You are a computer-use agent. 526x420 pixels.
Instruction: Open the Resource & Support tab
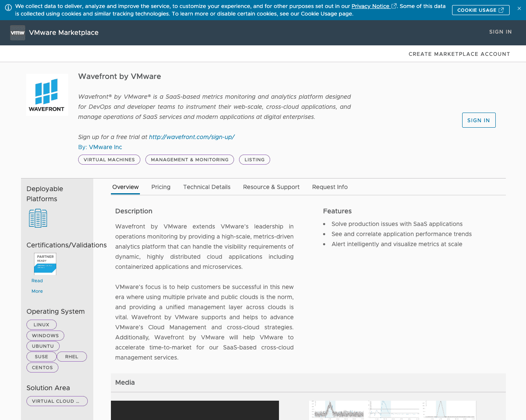click(271, 187)
